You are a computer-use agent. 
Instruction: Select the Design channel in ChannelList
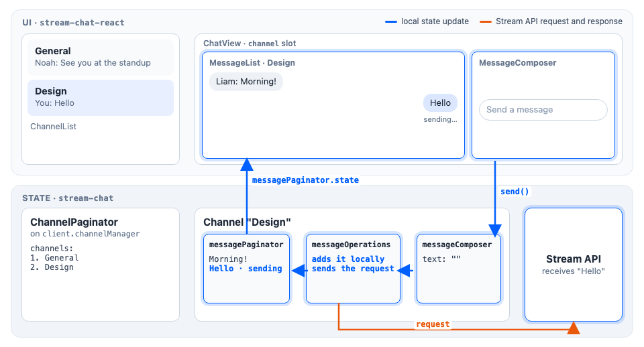(x=101, y=97)
